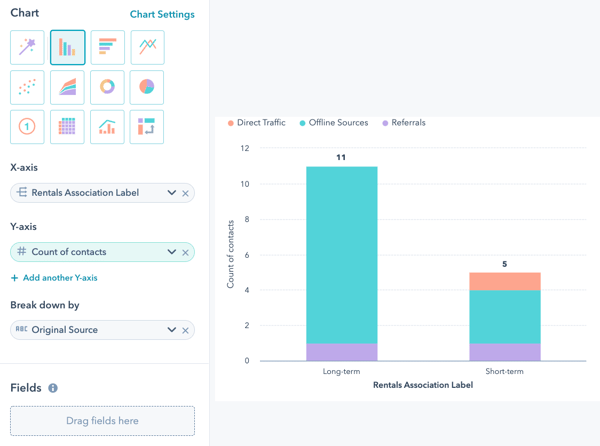Image resolution: width=600 pixels, height=446 pixels.
Task: Select the donut chart type
Action: (x=108, y=87)
